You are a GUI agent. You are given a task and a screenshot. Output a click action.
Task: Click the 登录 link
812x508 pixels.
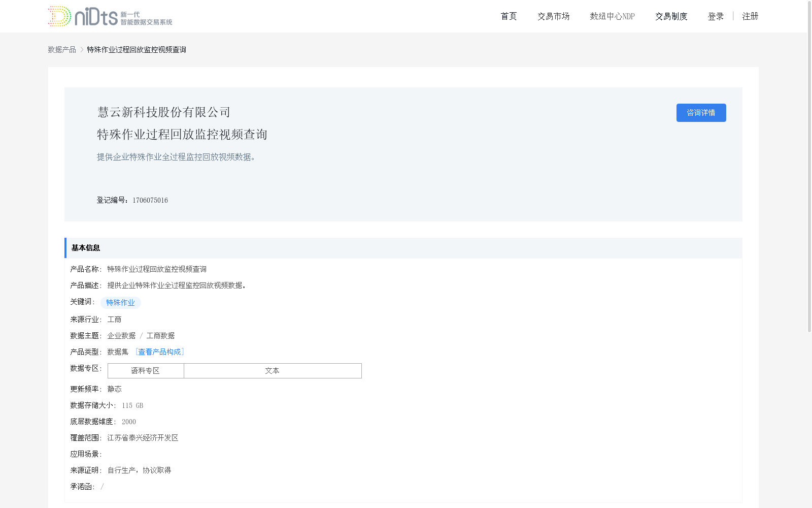click(716, 16)
